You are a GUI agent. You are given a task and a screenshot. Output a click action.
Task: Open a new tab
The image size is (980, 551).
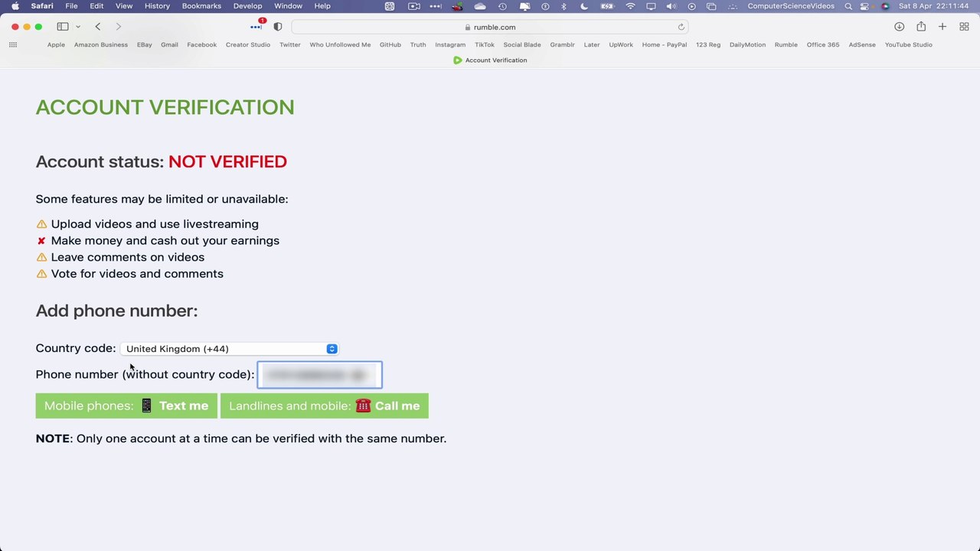click(942, 27)
